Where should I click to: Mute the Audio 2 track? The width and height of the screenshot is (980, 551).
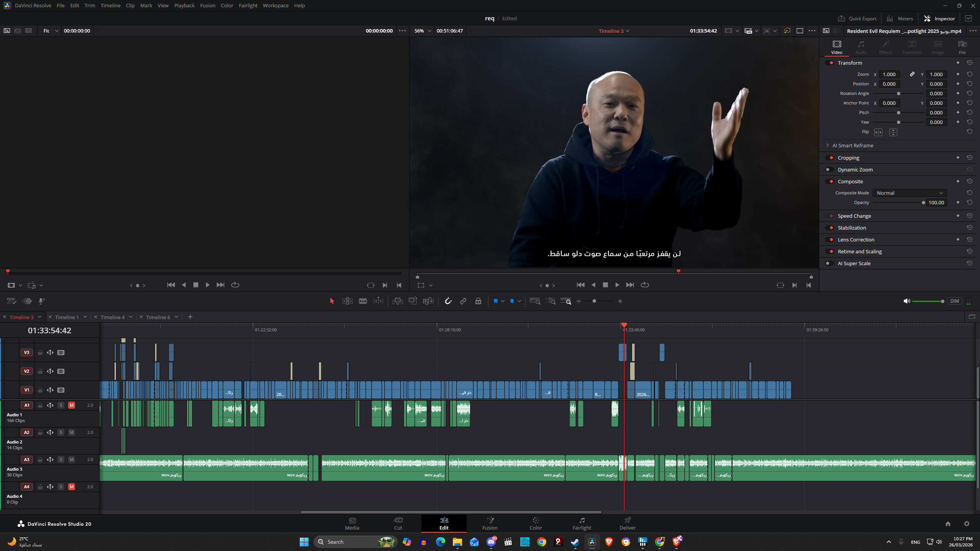pyautogui.click(x=71, y=432)
